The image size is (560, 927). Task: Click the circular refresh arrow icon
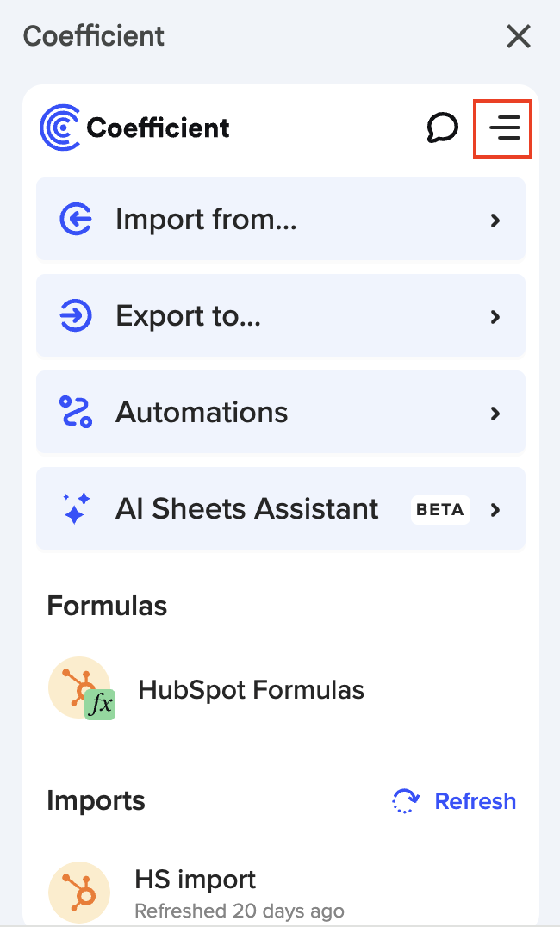coord(405,801)
